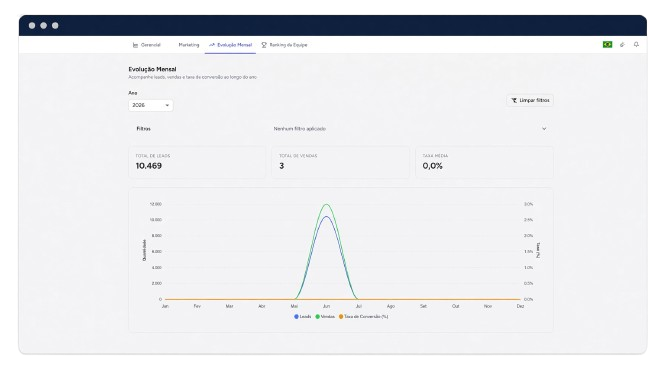Click the Ago label on the chart axis
This screenshot has width=666, height=375.
click(391, 306)
